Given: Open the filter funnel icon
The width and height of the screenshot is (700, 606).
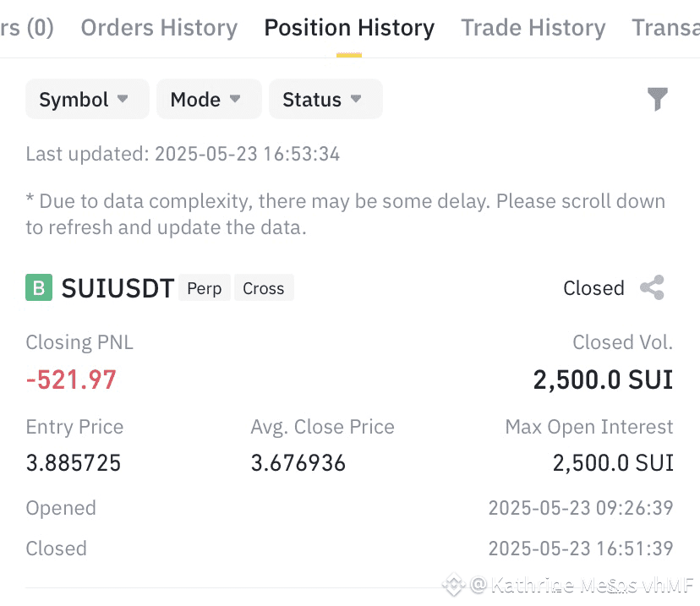Looking at the screenshot, I should [657, 99].
